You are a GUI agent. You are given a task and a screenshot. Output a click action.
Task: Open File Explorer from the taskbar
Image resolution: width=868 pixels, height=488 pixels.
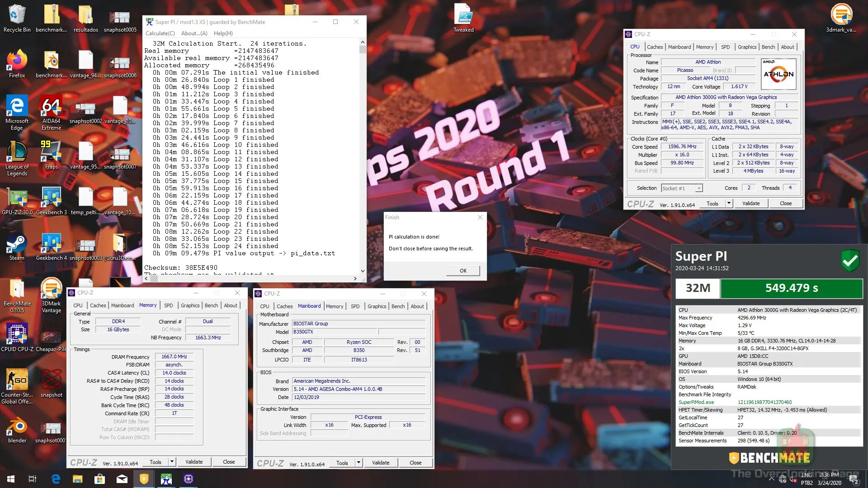[77, 479]
